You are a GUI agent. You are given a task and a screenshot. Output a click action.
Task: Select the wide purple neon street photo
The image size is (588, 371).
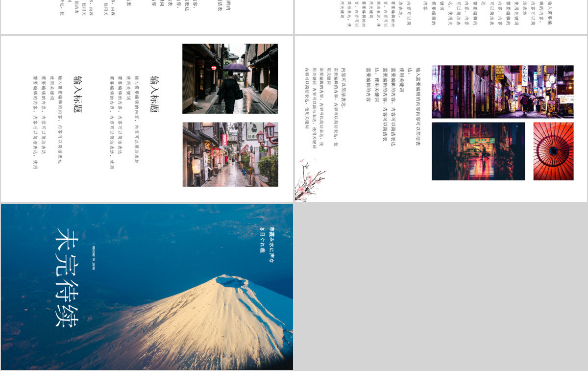pos(502,92)
